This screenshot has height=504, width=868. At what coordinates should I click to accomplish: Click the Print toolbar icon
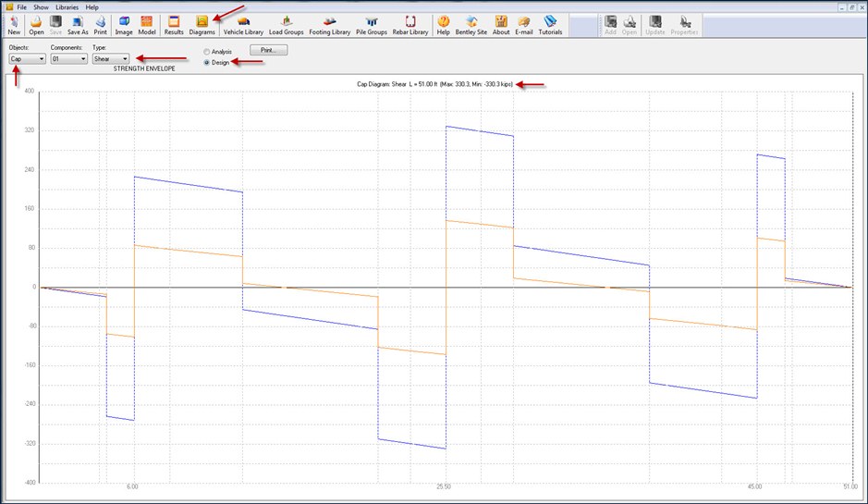100,26
